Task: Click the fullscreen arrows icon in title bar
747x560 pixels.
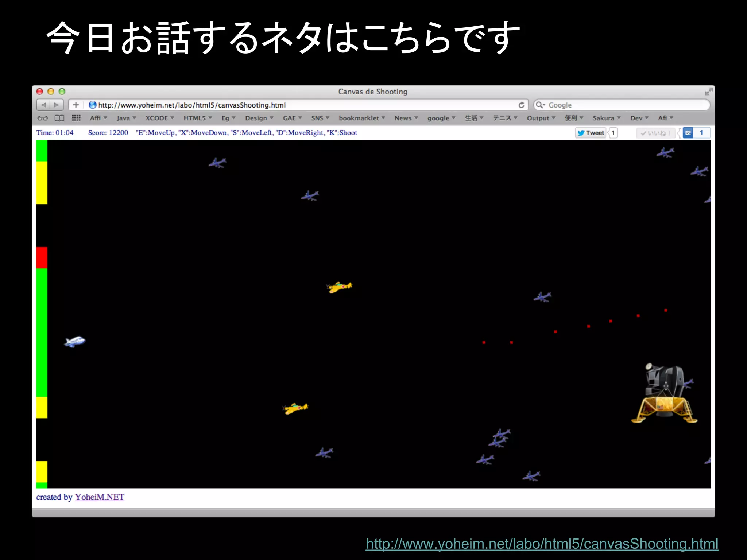Action: (x=709, y=92)
